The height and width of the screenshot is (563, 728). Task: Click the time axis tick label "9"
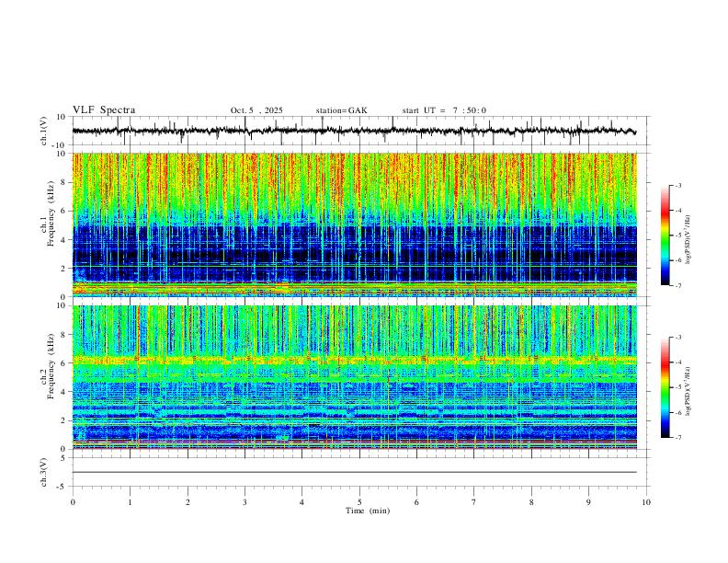588,502
